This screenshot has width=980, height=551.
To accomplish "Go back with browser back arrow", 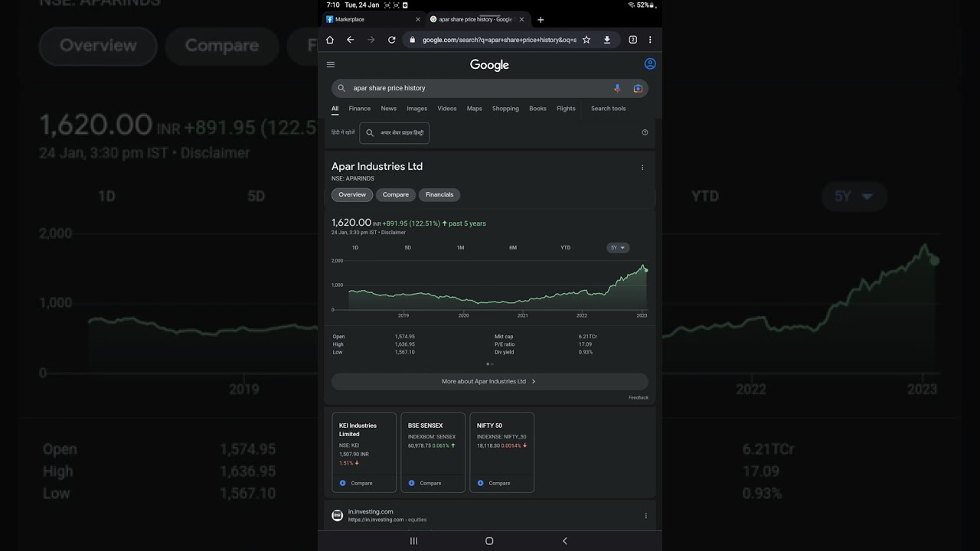I will [x=351, y=40].
